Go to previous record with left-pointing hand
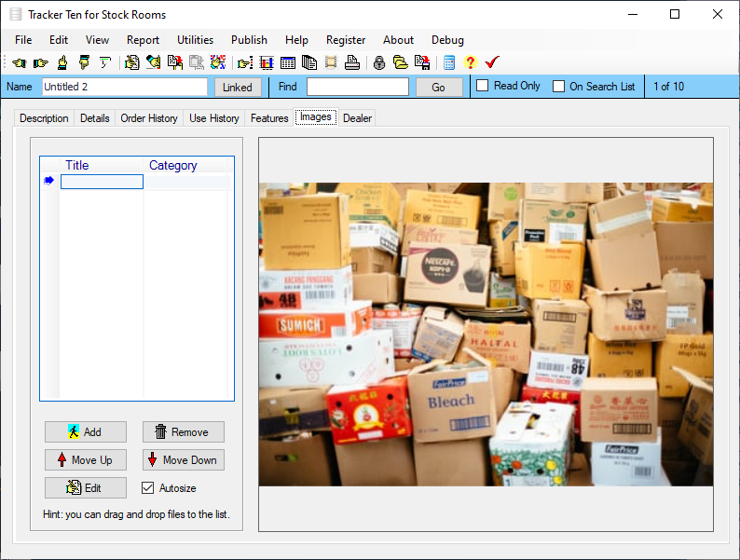Image resolution: width=740 pixels, height=560 pixels. (x=19, y=62)
